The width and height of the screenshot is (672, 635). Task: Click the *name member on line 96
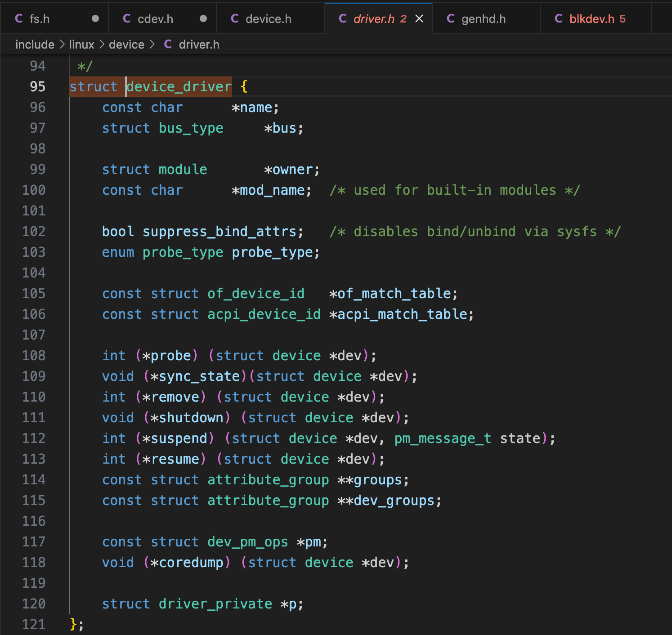pos(255,107)
